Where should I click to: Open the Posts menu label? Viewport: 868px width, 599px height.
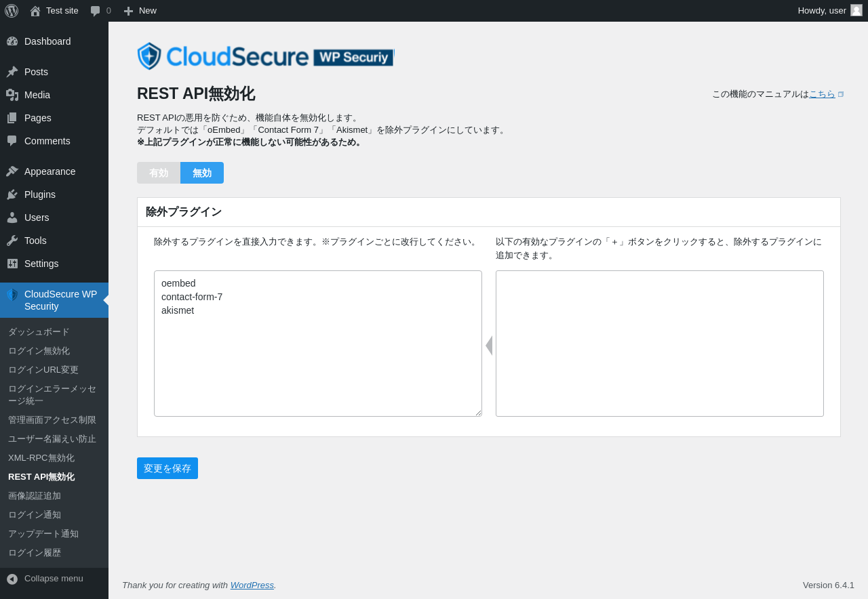tap(36, 72)
